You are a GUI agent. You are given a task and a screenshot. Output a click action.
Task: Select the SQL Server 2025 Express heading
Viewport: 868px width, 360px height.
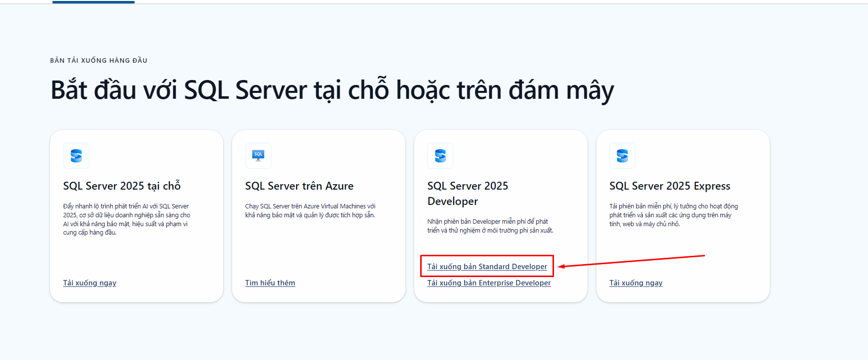(670, 186)
